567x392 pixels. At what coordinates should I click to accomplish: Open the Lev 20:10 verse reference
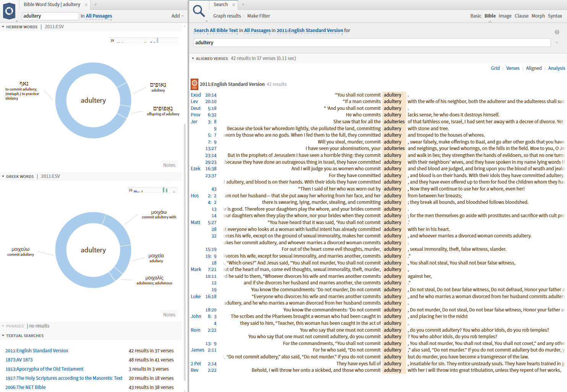pyautogui.click(x=204, y=102)
